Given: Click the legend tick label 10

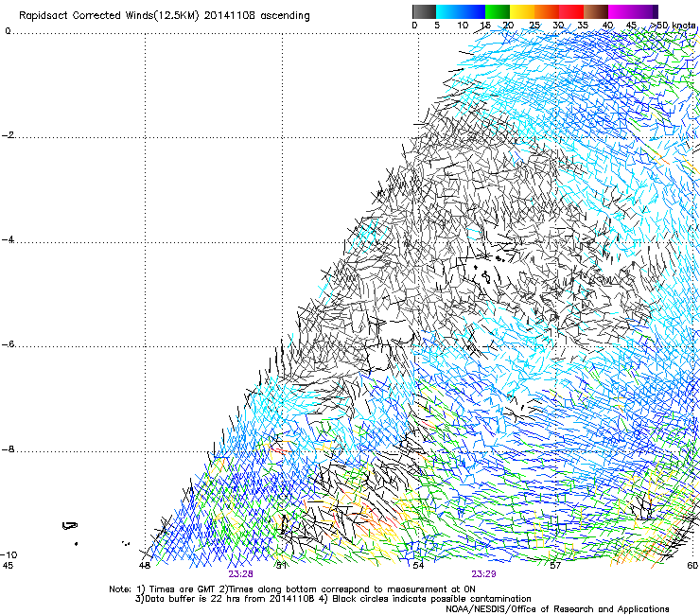Looking at the screenshot, I should click(463, 26).
